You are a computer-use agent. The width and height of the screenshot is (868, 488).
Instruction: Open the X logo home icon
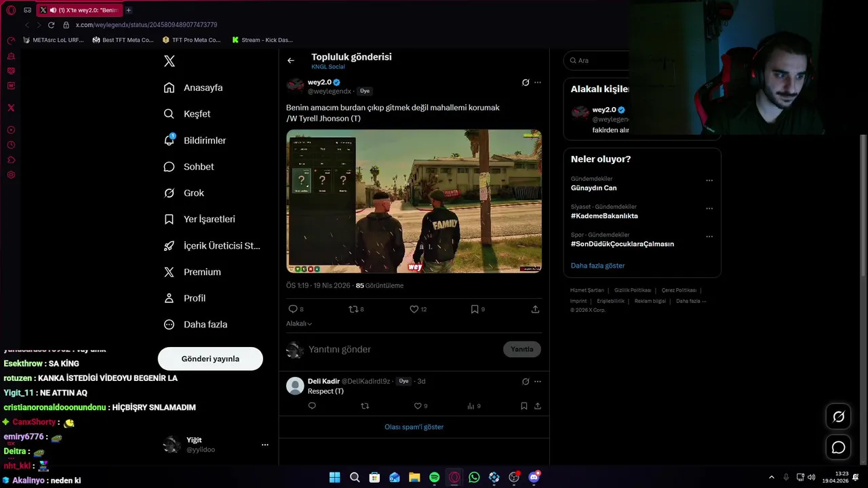[170, 61]
